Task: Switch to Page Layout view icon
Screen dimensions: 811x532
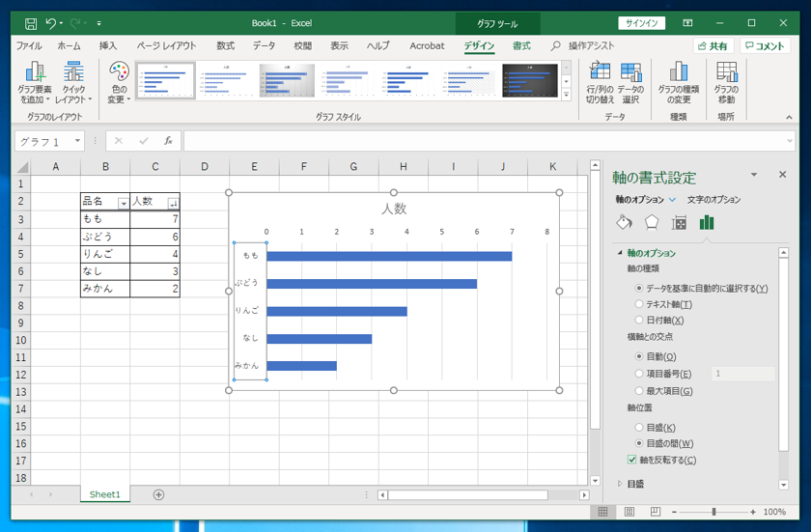Action: tap(629, 512)
